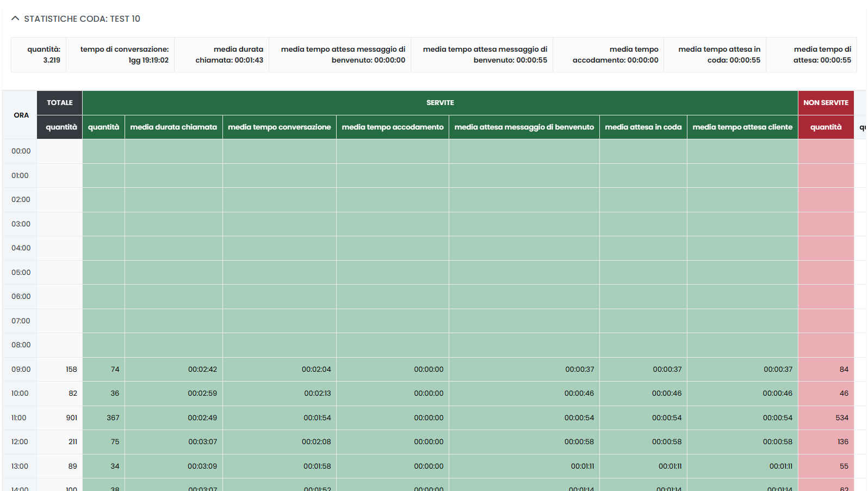Click the media tempo conversazione column header

point(279,127)
